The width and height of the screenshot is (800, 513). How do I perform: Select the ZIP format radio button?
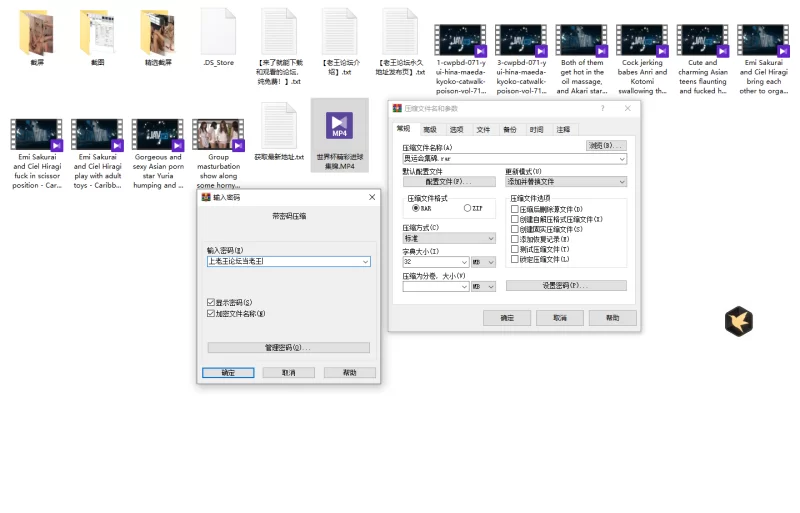coord(467,208)
